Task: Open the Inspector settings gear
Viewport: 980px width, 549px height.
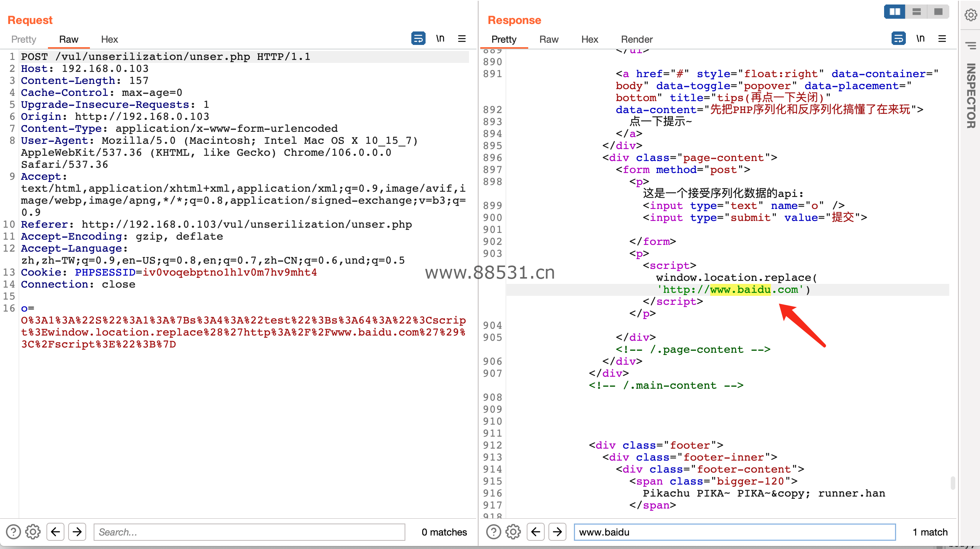Action: click(971, 15)
